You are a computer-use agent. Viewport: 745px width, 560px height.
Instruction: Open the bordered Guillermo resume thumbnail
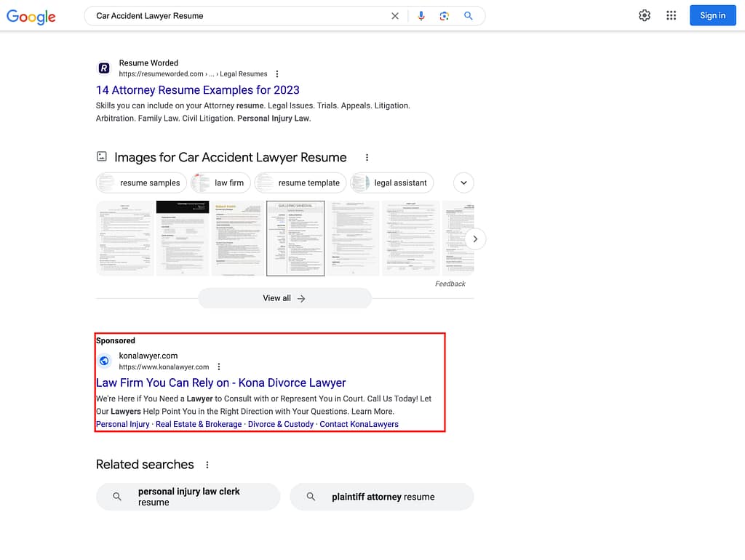[295, 239]
